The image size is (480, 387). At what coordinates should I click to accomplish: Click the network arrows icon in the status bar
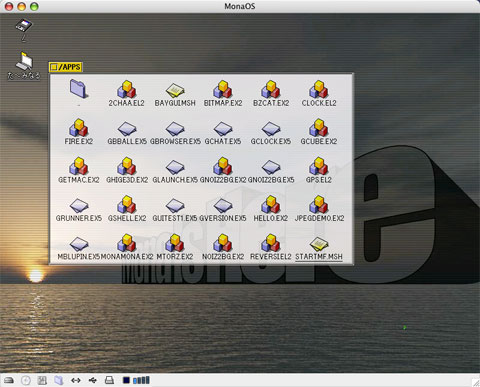(x=76, y=380)
